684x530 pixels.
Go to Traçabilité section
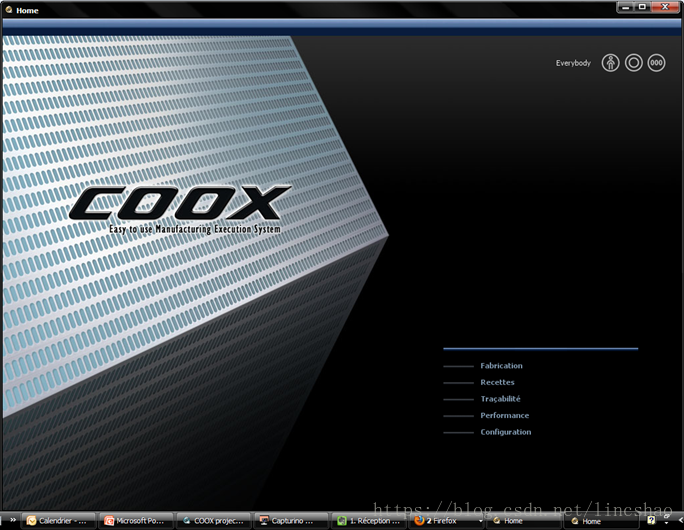[500, 399]
